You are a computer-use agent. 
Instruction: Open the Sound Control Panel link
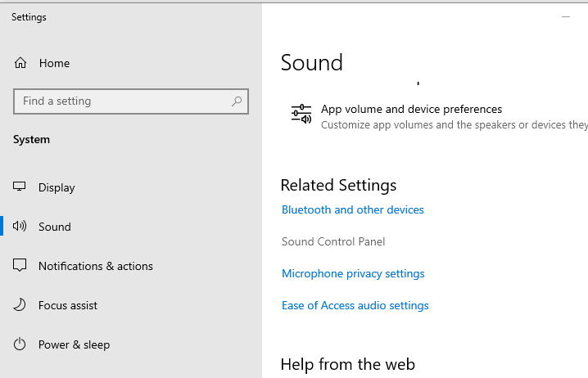click(x=333, y=241)
